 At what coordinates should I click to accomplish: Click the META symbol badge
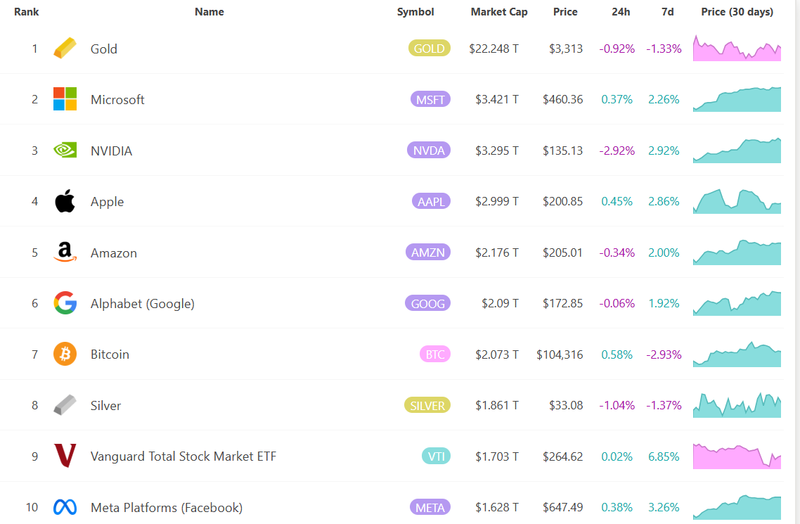[x=430, y=508]
